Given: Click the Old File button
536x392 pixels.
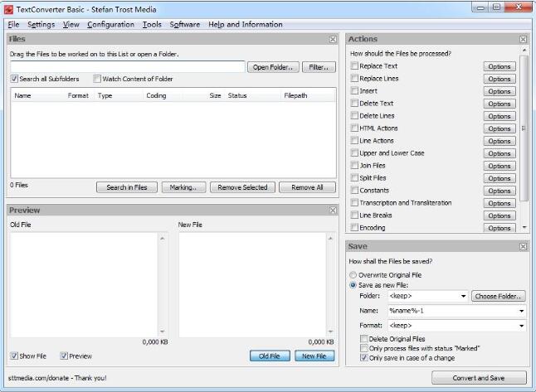Looking at the screenshot, I should (270, 356).
